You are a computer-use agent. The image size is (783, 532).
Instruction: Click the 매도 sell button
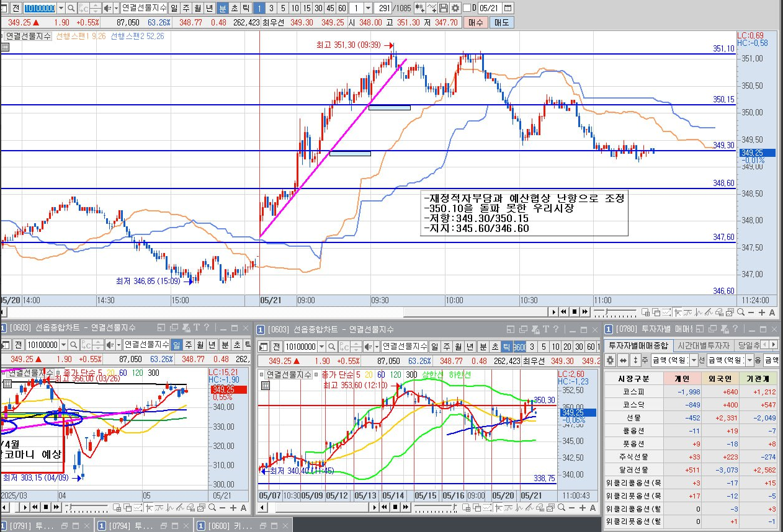pos(501,22)
